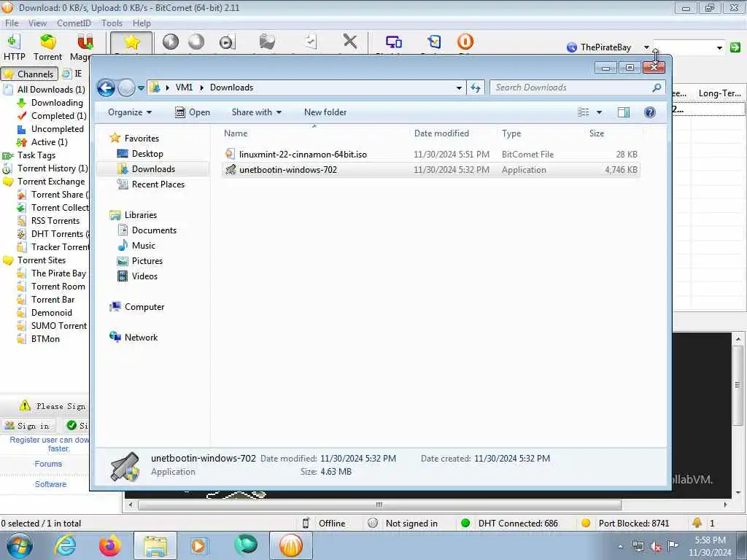This screenshot has width=747, height=560.
Task: Click BTMon in the Torrent Sites list
Action: pyautogui.click(x=45, y=339)
